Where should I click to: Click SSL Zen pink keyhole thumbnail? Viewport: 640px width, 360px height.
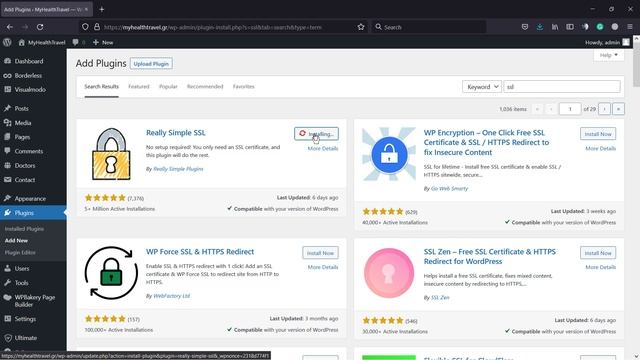pyautogui.click(x=389, y=273)
